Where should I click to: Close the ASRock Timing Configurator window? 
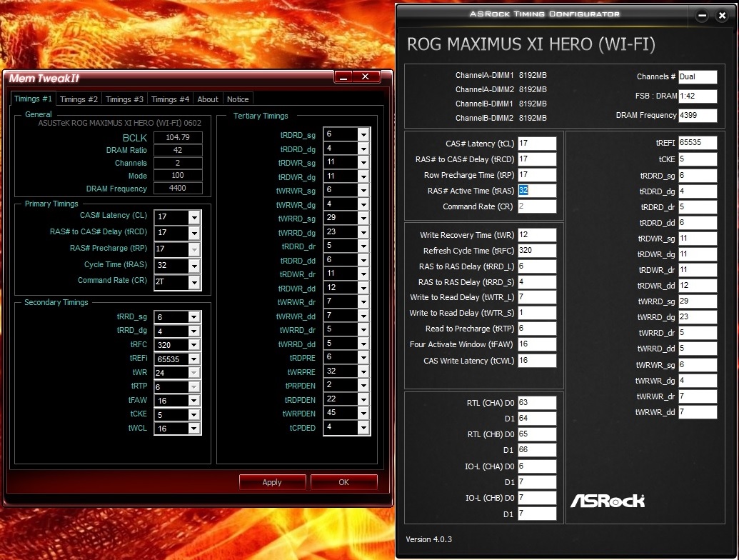tap(722, 16)
